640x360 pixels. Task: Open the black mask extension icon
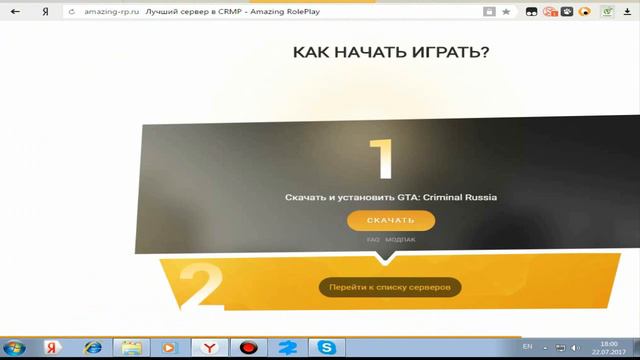(x=531, y=11)
